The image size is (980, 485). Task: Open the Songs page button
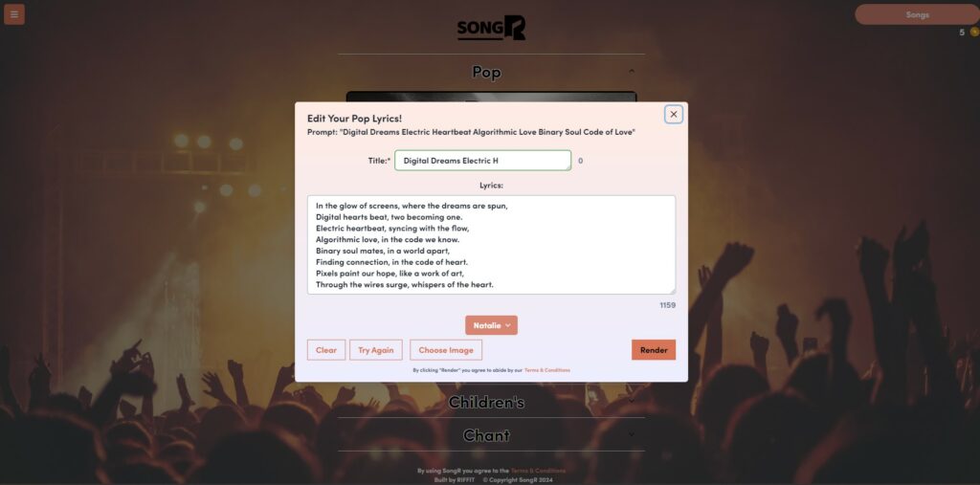coord(917,14)
